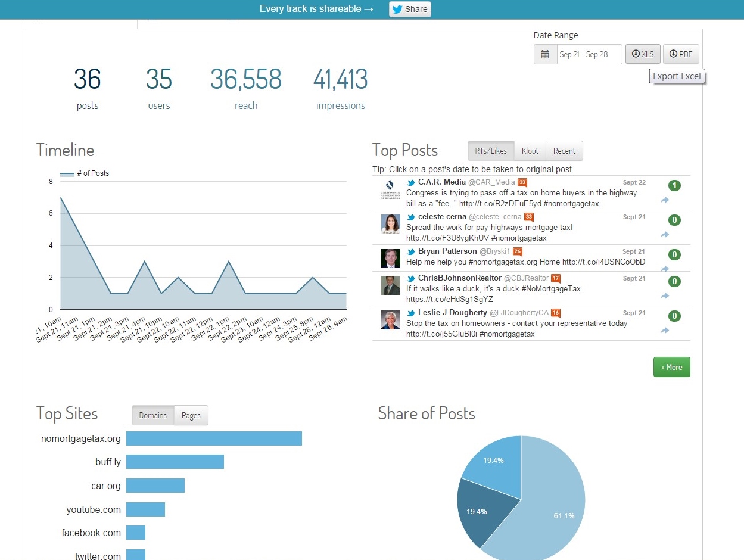Click the green count badge on Leslie J Dougherty's post

(674, 316)
